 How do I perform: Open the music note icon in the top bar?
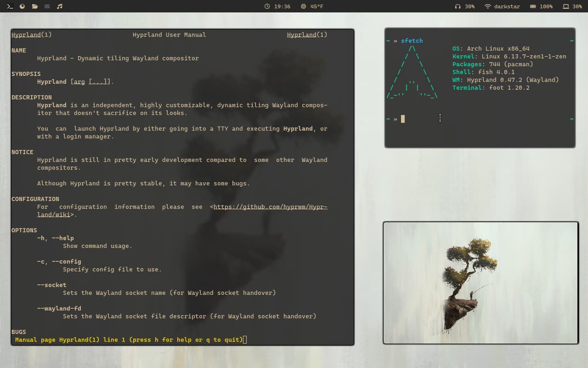[x=59, y=6]
